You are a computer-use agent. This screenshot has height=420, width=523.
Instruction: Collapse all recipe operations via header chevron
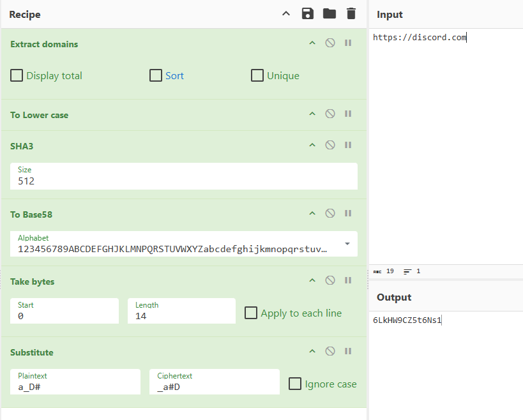[x=286, y=14]
